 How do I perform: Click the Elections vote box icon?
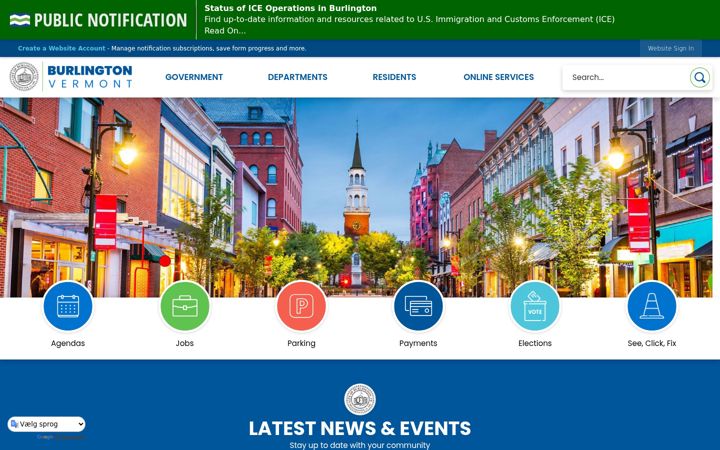pos(534,306)
